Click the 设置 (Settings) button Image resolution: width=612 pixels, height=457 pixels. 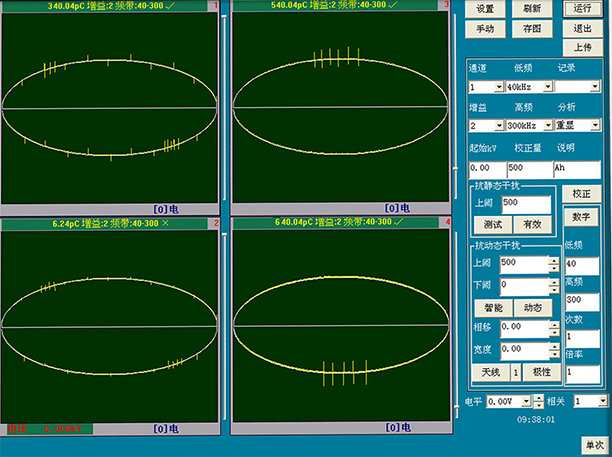485,8
